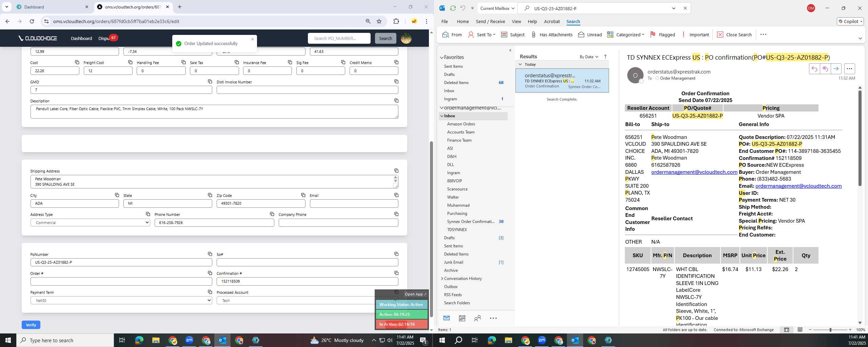
Task: Clear the Outlook search box
Action: tap(685, 8)
